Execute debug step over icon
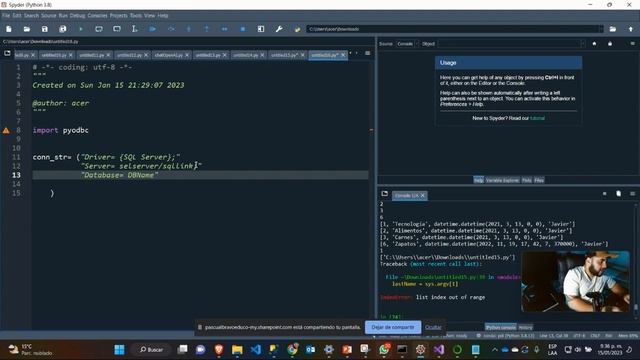 tap(171, 29)
